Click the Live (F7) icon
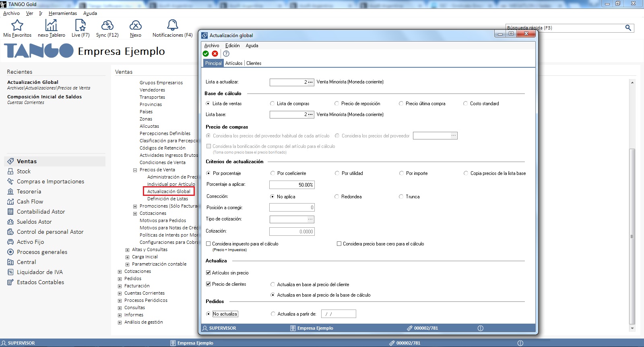The image size is (644, 347). (80, 26)
